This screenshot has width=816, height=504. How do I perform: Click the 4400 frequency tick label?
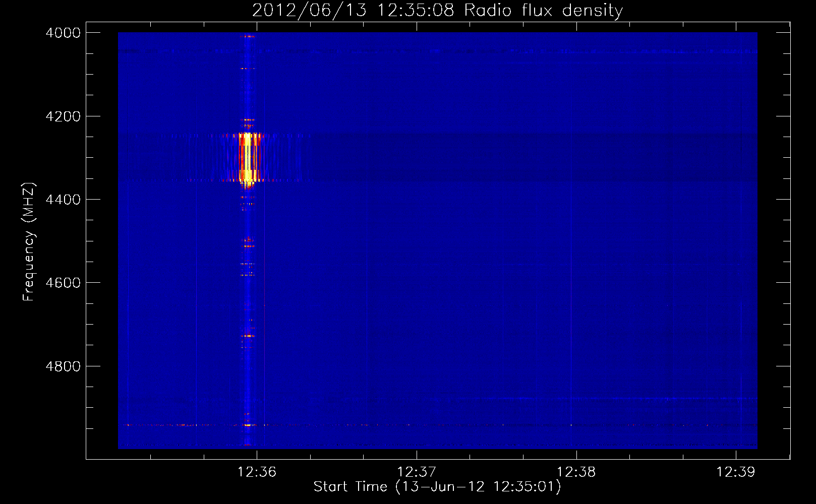(x=63, y=200)
